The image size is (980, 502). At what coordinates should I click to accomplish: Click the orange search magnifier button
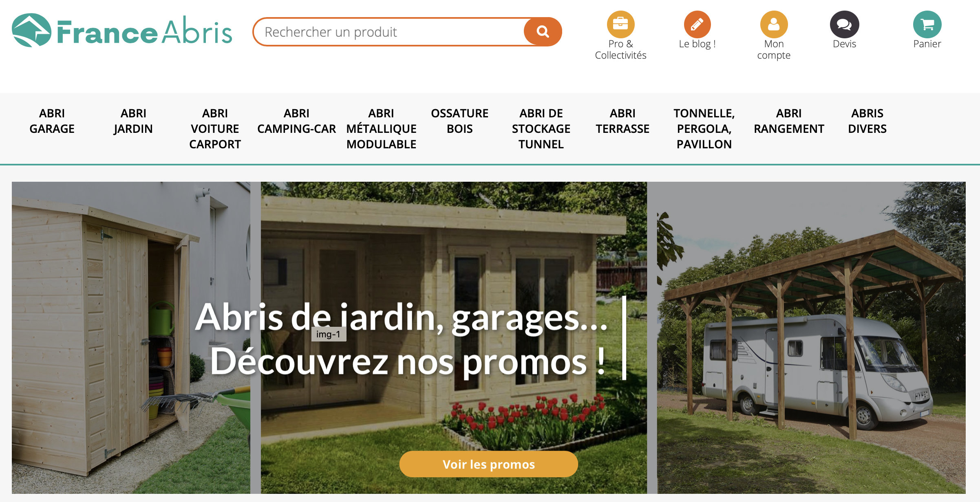543,32
